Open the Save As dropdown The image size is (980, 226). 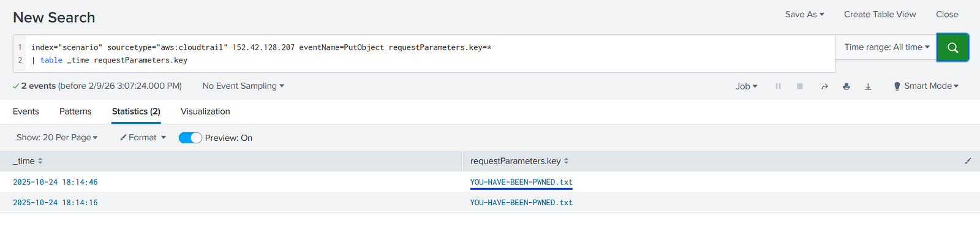804,14
